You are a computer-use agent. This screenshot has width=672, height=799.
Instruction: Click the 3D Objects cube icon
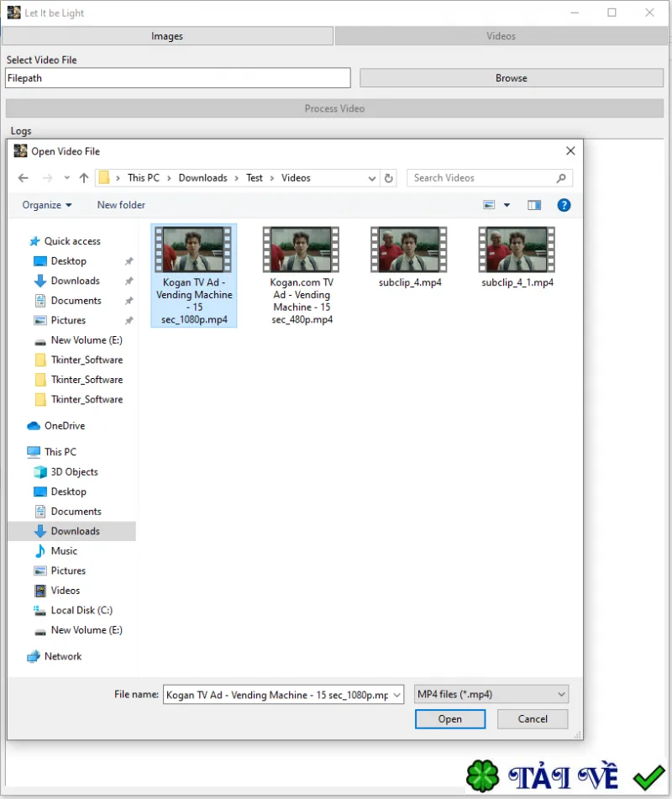click(x=39, y=472)
